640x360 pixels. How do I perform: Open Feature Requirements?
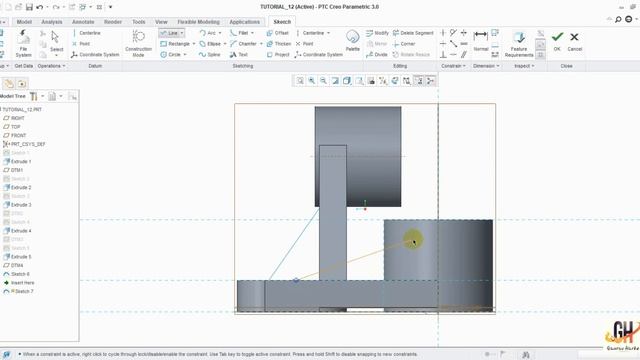[519, 44]
